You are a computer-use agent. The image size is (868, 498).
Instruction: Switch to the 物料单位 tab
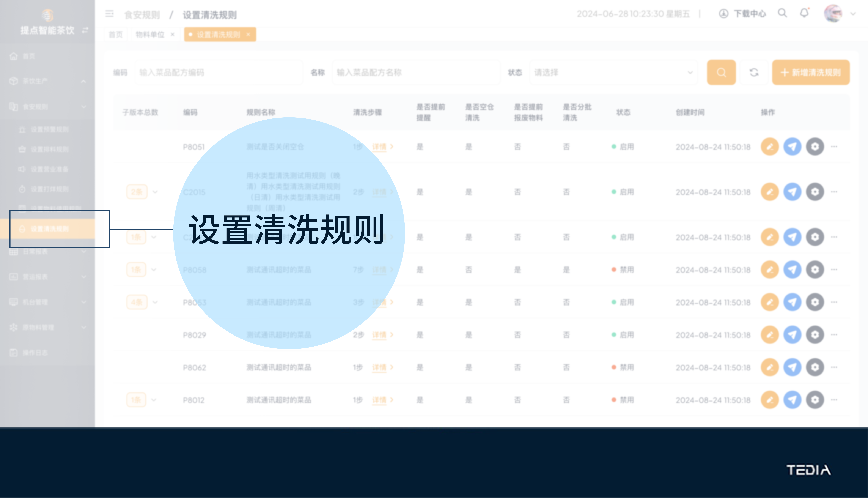pyautogui.click(x=150, y=34)
